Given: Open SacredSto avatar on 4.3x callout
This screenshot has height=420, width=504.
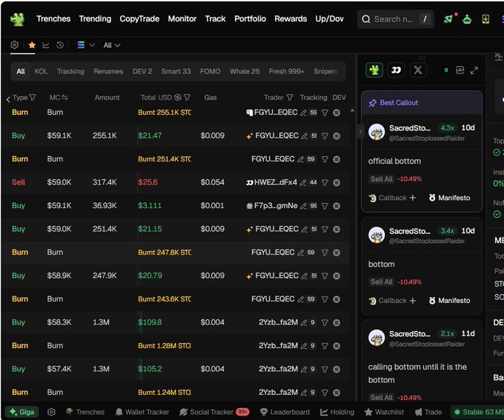Looking at the screenshot, I should point(377,132).
